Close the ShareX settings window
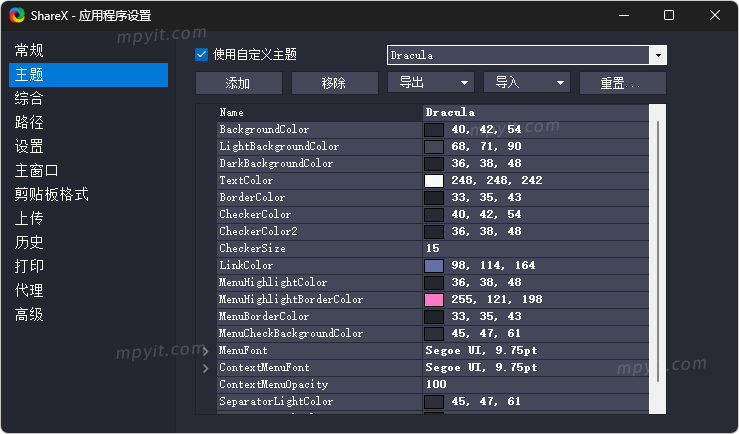Image resolution: width=739 pixels, height=434 pixels. tap(714, 16)
